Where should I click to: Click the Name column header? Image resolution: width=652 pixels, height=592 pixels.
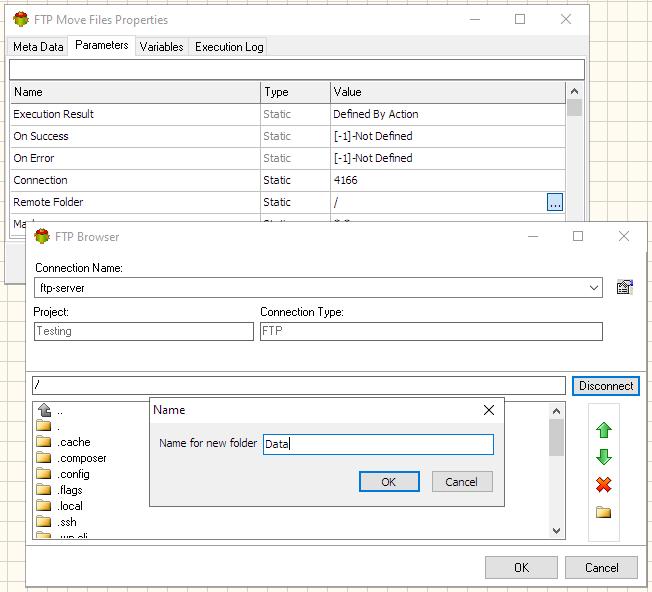click(x=136, y=92)
